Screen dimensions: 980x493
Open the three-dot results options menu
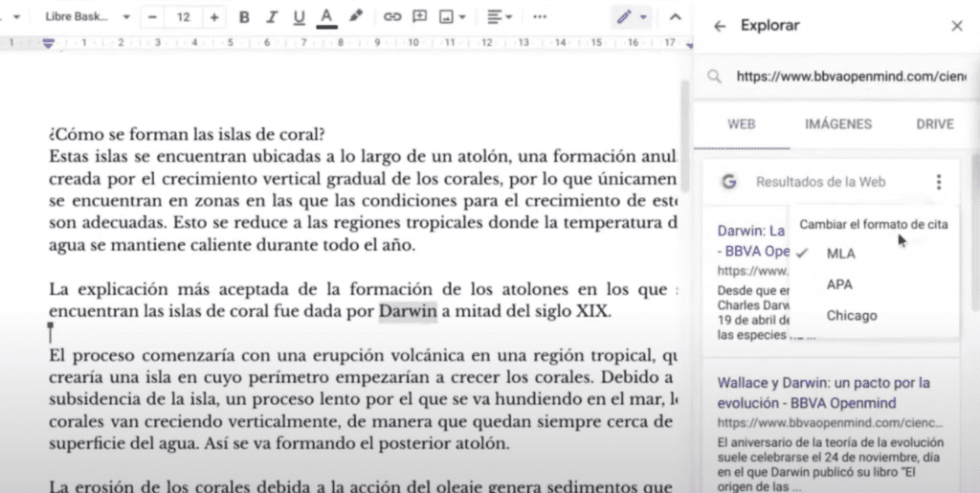[939, 182]
